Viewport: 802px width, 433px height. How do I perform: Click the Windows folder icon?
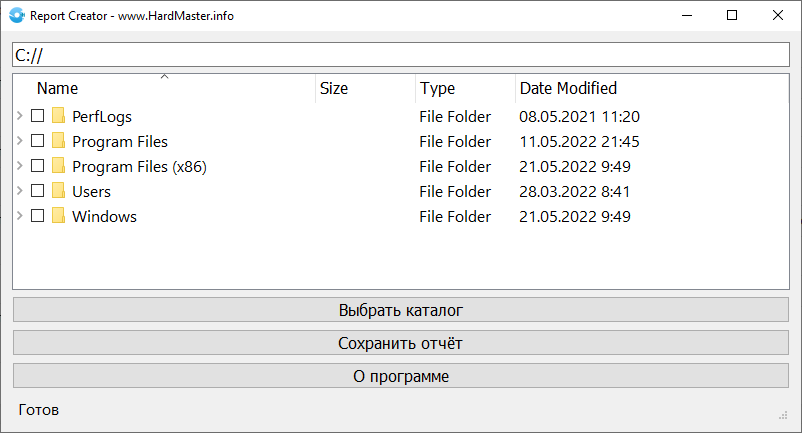tap(58, 216)
